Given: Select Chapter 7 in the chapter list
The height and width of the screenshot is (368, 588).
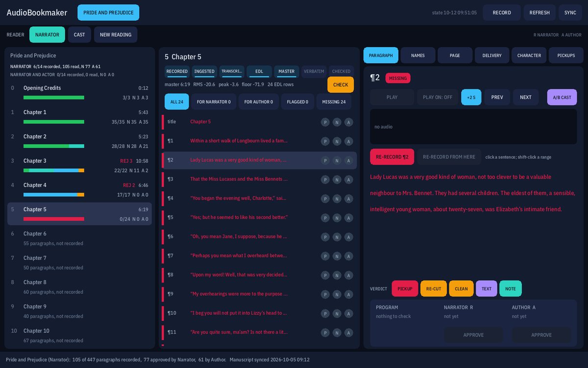Looking at the screenshot, I should click(x=79, y=263).
